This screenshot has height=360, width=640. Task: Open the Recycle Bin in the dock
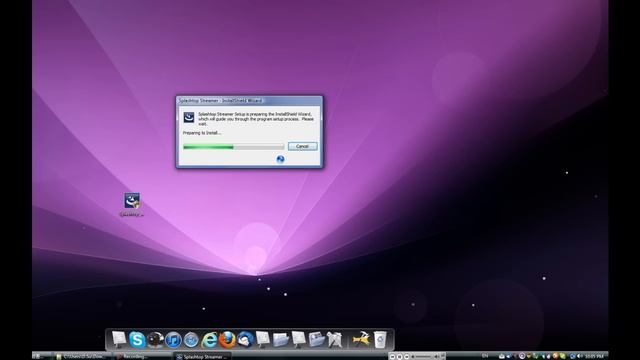[x=380, y=340]
